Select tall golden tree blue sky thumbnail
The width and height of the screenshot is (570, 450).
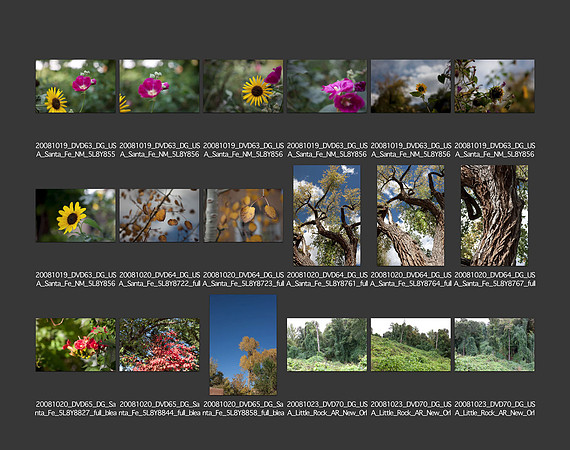[243, 345]
